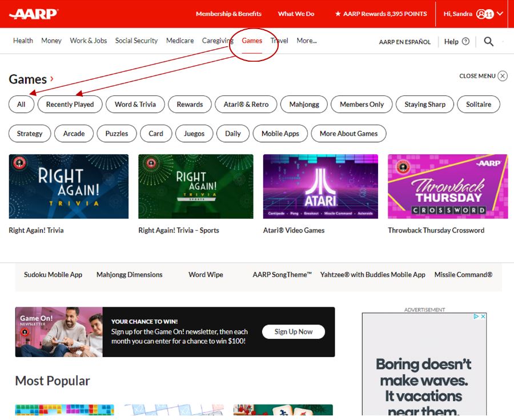514x420 pixels.
Task: Click the Sign Up Now button
Action: point(293,331)
